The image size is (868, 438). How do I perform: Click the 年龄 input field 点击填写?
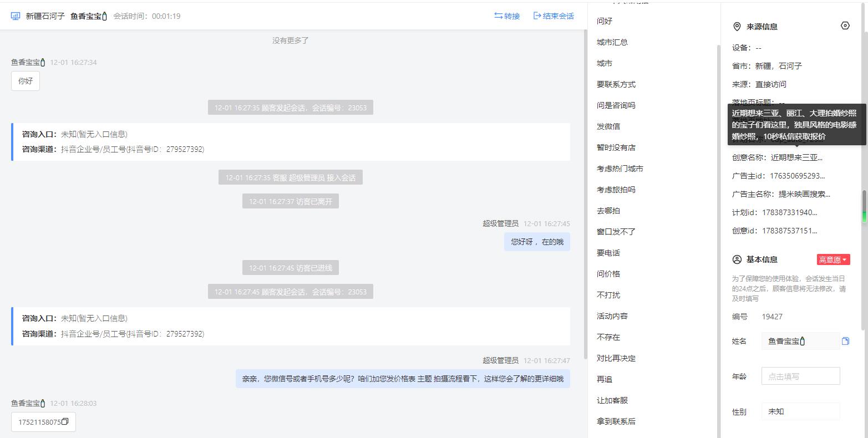point(800,376)
